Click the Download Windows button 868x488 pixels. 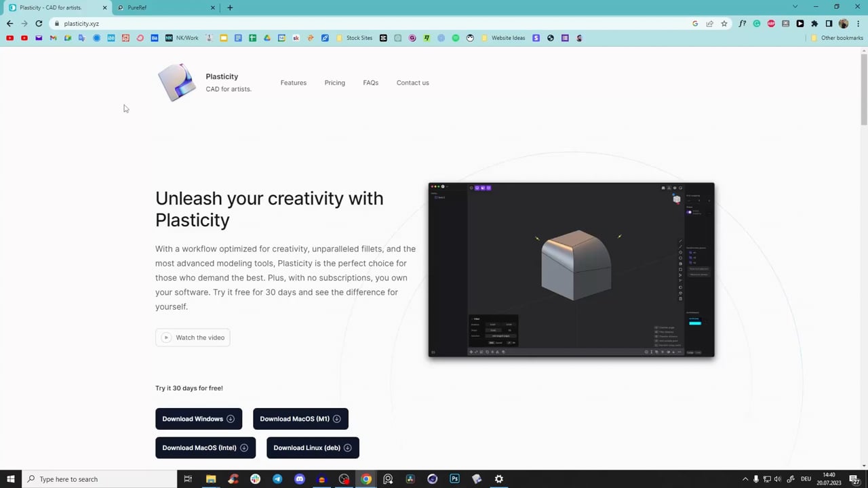point(198,418)
